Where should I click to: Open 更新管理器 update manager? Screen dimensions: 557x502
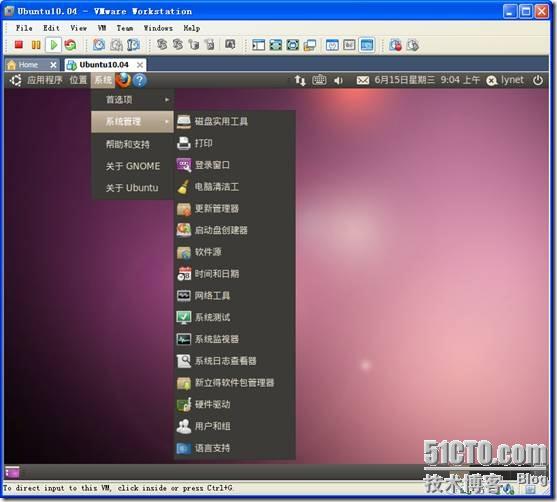[234, 209]
